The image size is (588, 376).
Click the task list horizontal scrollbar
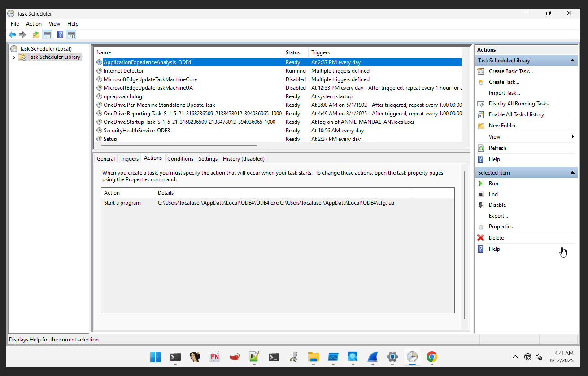point(179,145)
